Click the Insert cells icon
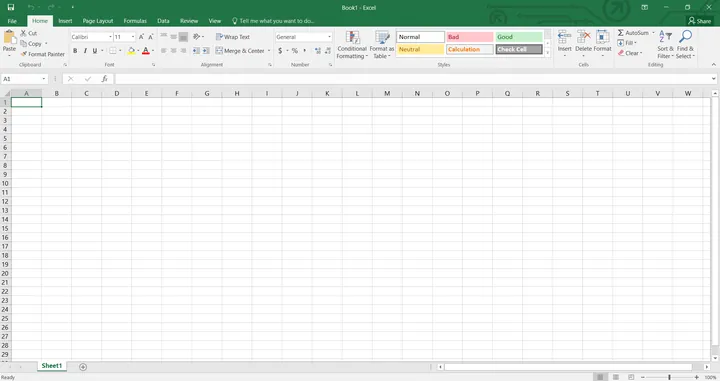 point(564,37)
